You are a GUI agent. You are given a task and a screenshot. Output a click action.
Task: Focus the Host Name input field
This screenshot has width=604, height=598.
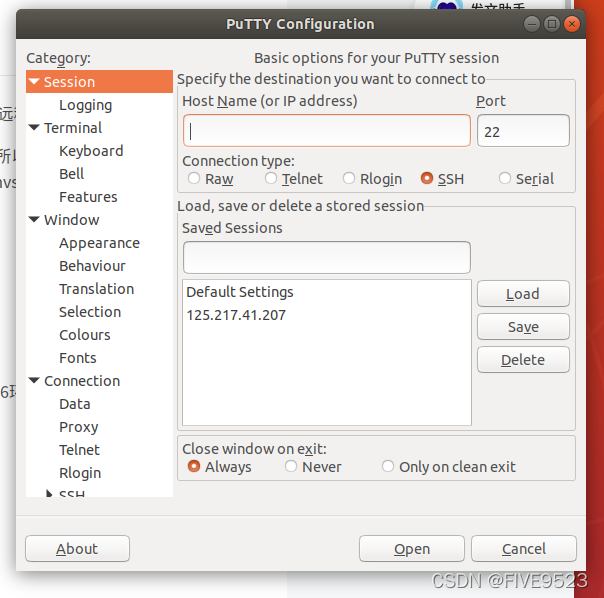[327, 131]
